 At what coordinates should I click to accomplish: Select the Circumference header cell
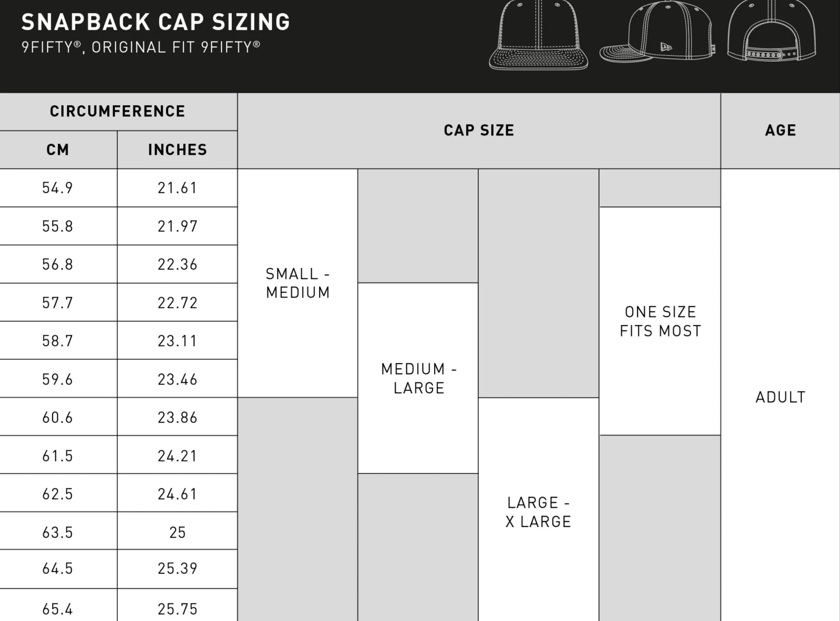(118, 111)
